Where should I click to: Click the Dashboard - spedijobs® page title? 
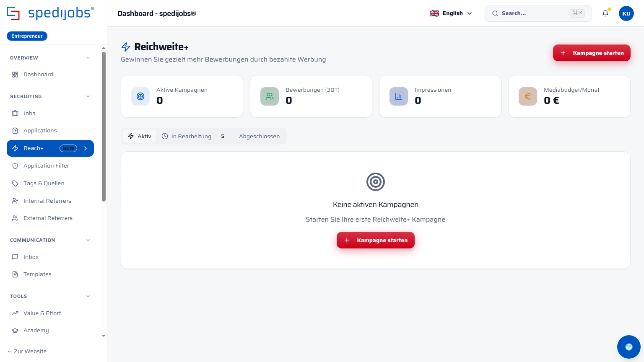coord(157,13)
